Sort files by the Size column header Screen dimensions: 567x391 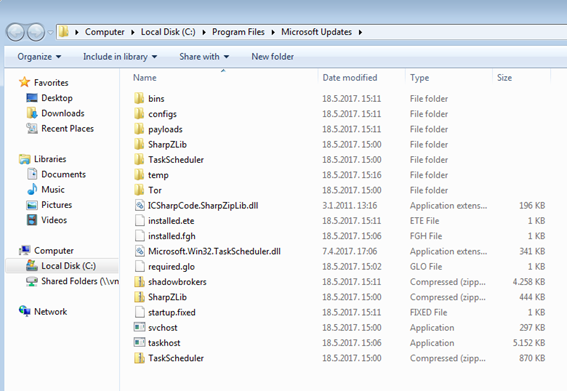(504, 78)
